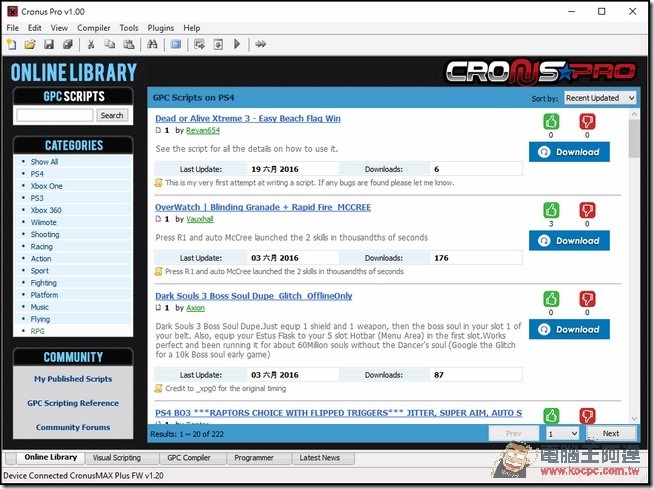The height and width of the screenshot is (489, 654).
Task: Open the Edit menu
Action: [35, 28]
